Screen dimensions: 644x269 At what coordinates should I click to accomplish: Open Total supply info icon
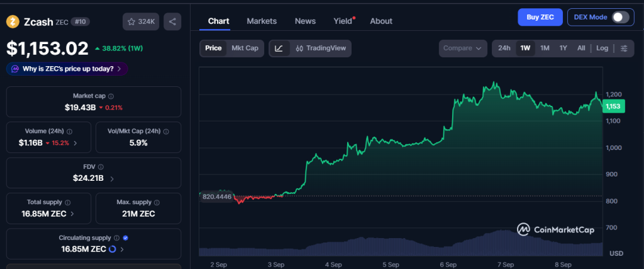coord(67,202)
